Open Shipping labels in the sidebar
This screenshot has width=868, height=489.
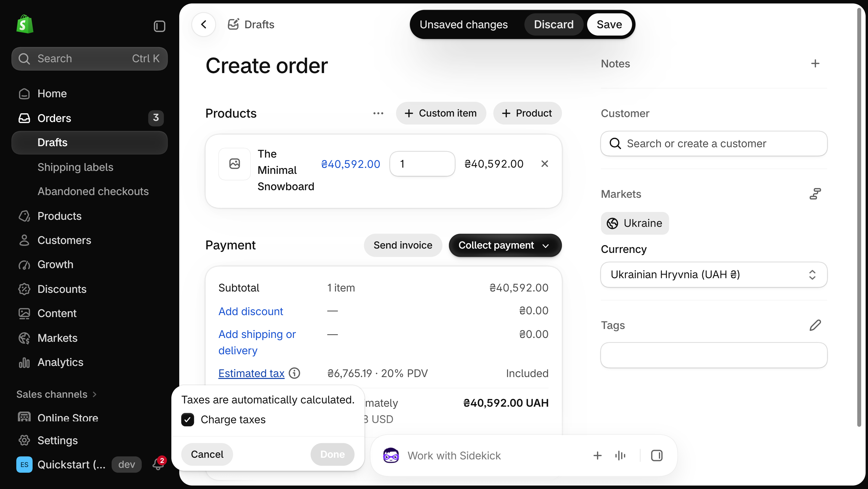[89, 167]
